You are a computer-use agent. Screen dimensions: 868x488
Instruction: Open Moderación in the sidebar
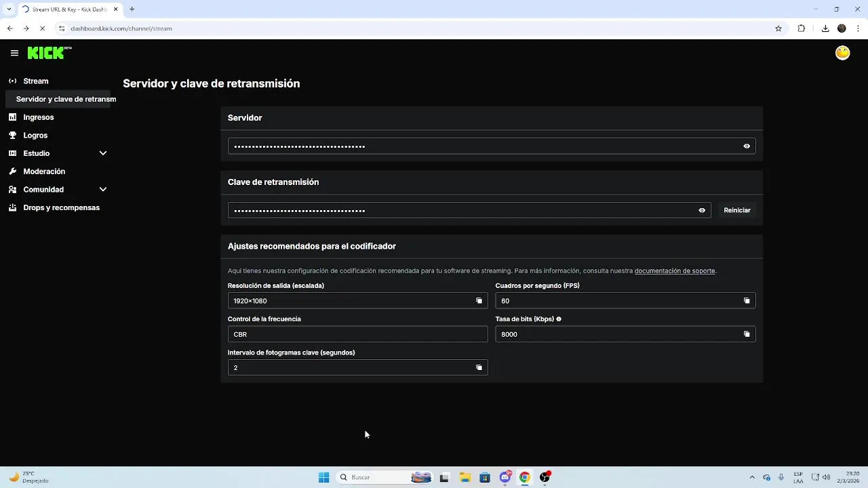tap(44, 171)
